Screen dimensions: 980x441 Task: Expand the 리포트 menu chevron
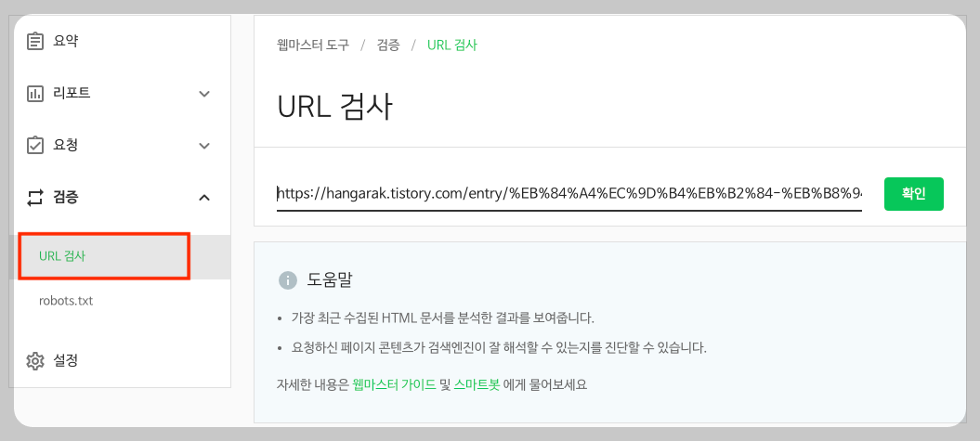point(203,95)
